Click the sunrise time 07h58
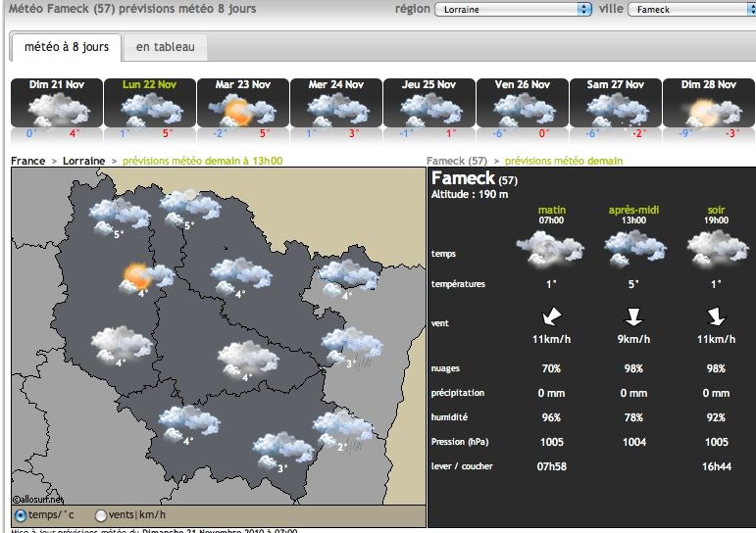756x533 pixels. point(552,466)
